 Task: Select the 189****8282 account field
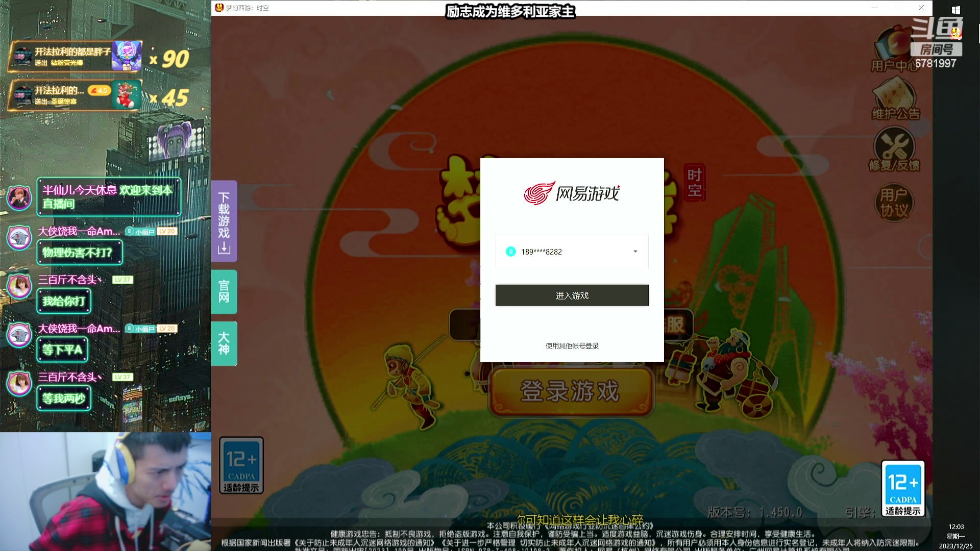tap(572, 252)
